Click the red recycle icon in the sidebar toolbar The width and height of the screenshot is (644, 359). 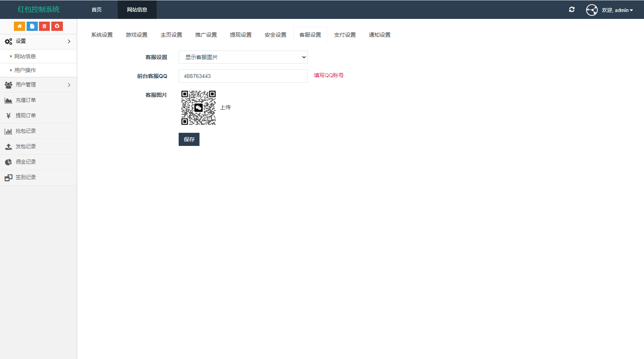[x=57, y=26]
